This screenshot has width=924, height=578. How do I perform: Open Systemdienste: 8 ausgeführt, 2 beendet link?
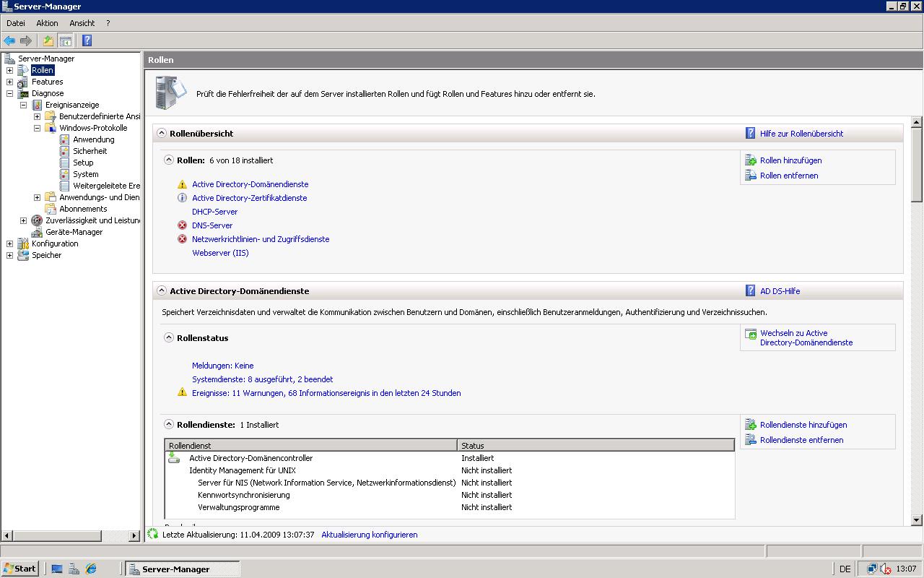pos(262,379)
